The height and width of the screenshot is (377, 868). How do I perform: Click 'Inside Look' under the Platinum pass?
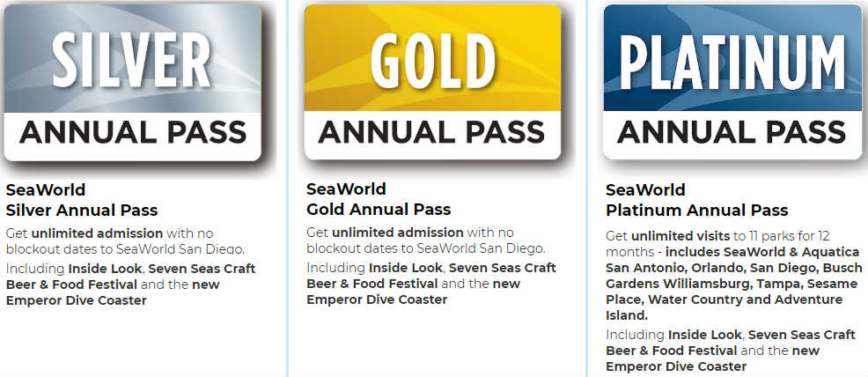(x=705, y=335)
